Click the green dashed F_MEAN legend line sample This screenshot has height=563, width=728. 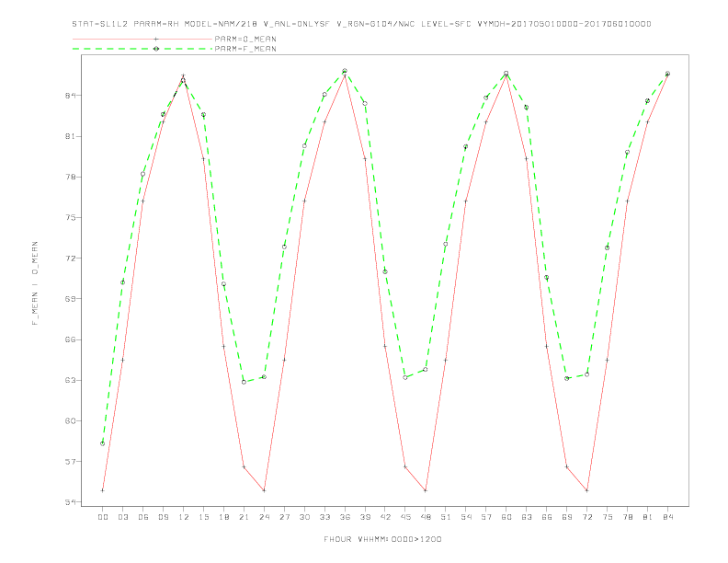(x=142, y=49)
